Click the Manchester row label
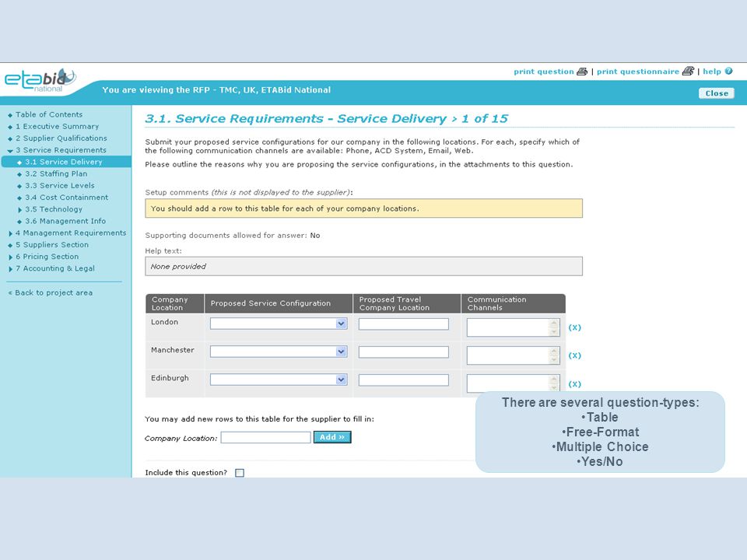The height and width of the screenshot is (560, 747). point(173,350)
